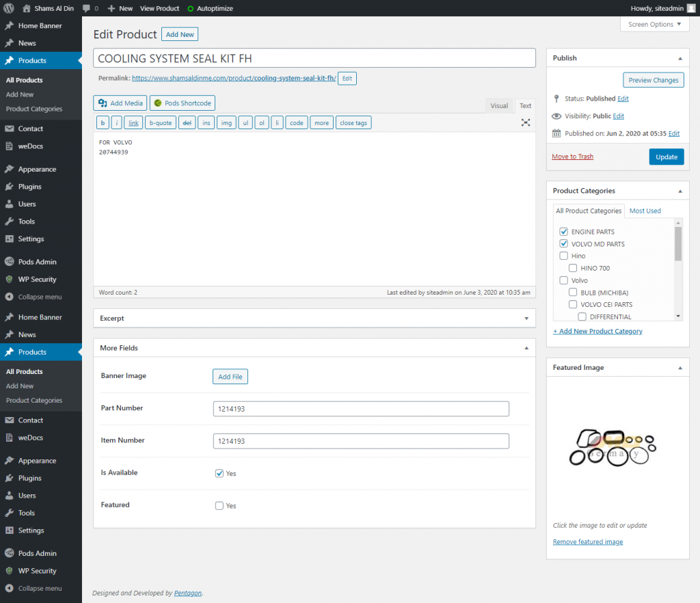700x603 pixels.
Task: Insert a more tag
Action: click(321, 123)
